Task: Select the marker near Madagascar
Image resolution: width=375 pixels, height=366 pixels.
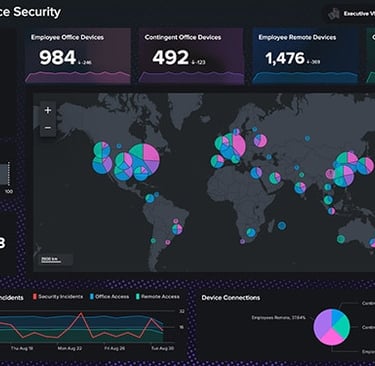Action: [x=282, y=226]
